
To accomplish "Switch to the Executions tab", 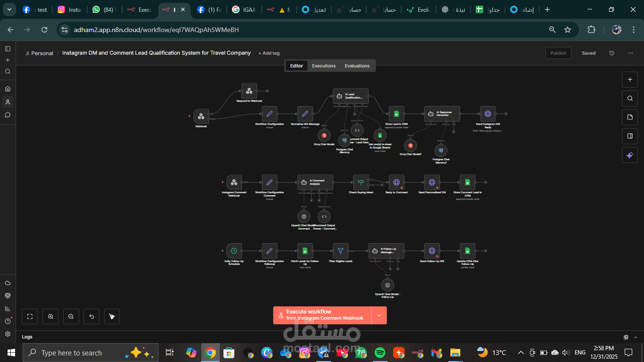I will (324, 66).
